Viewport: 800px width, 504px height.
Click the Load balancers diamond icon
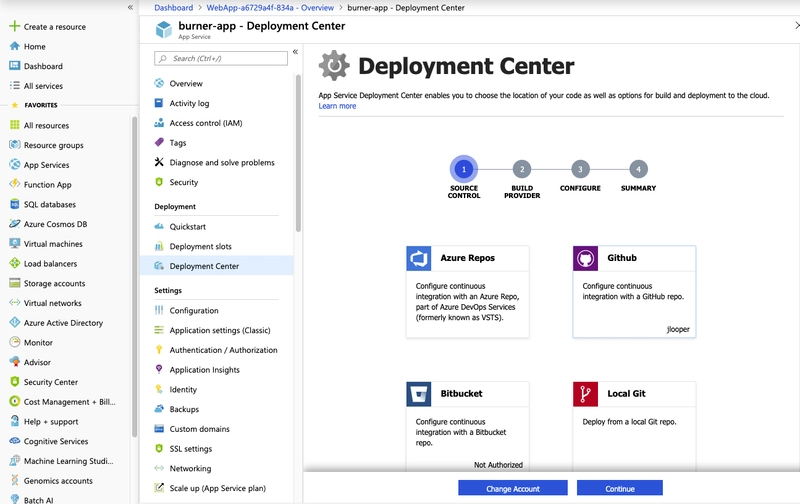pyautogui.click(x=15, y=263)
